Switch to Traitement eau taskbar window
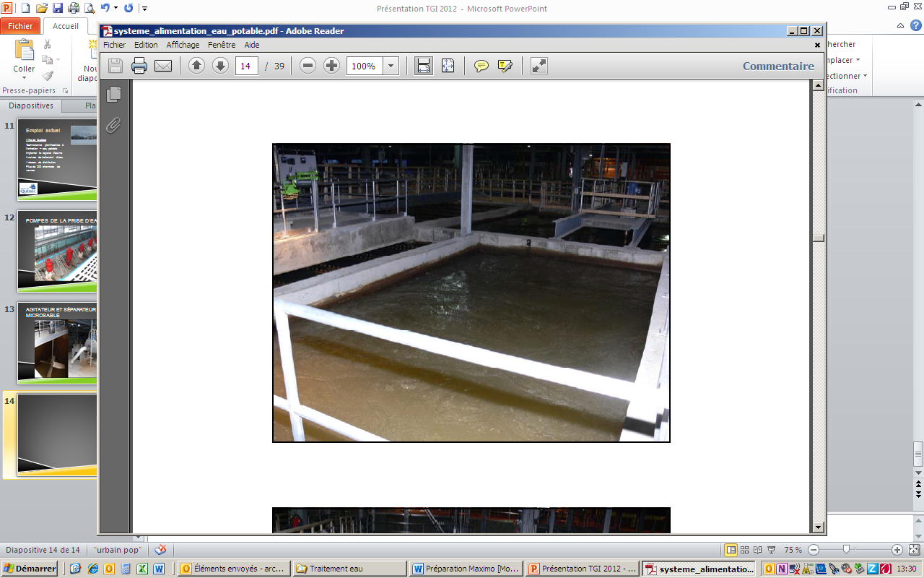 point(349,569)
